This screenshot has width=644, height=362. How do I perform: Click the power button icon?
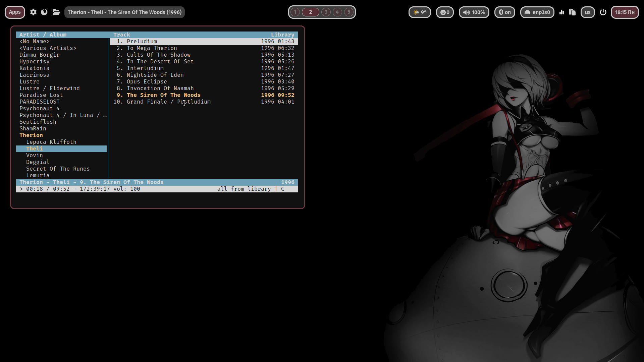pos(603,12)
